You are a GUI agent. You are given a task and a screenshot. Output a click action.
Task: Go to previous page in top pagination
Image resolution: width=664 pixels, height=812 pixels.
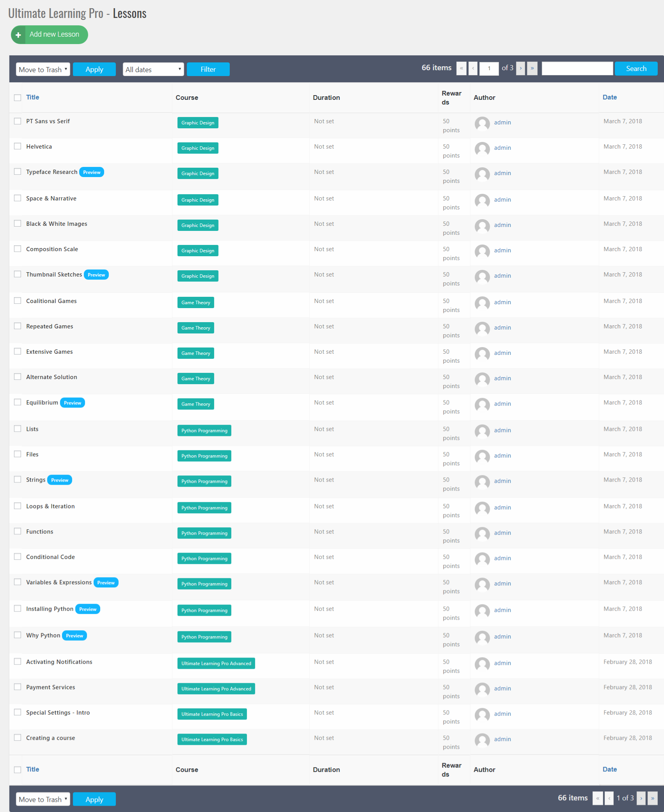coord(473,69)
